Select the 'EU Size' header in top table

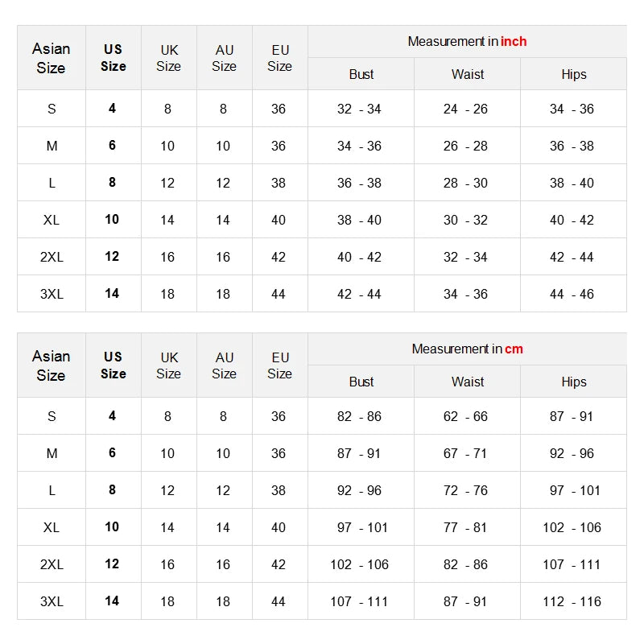[279, 58]
